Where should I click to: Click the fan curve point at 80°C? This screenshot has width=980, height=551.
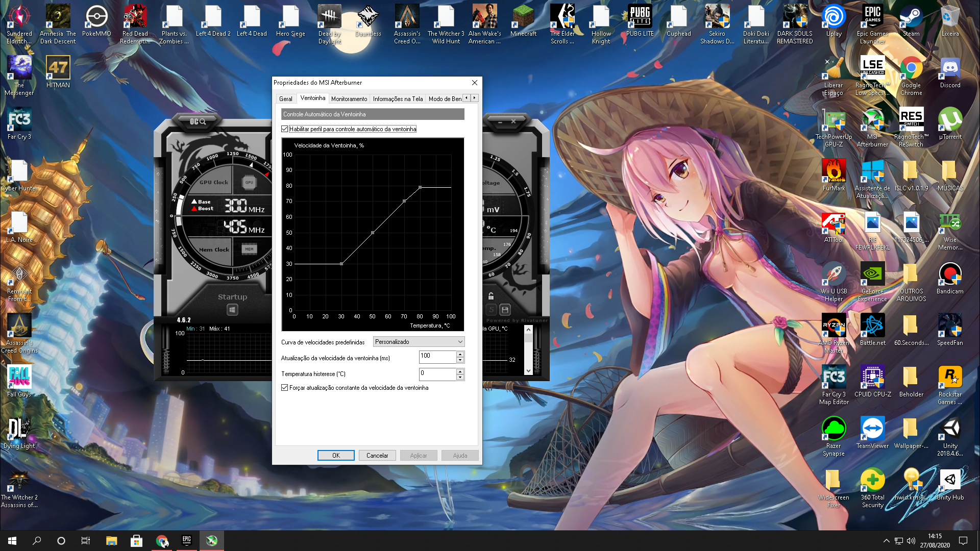[420, 187]
